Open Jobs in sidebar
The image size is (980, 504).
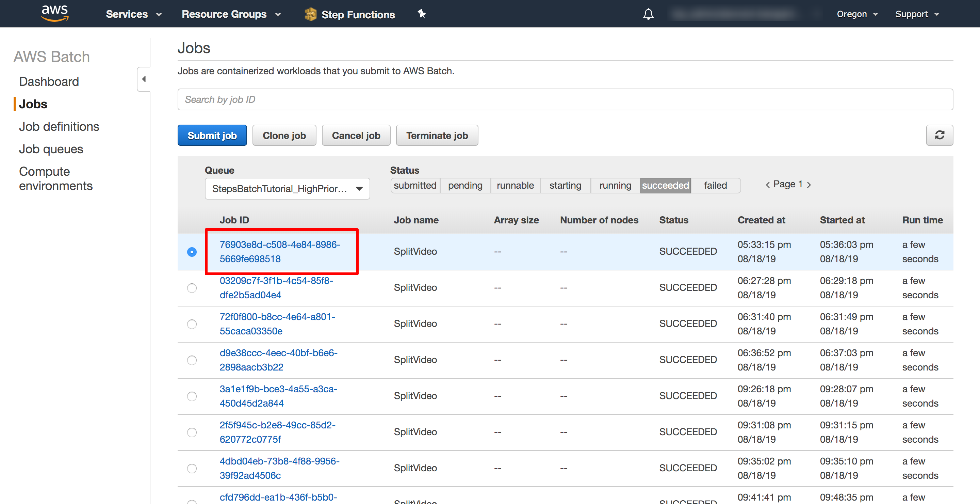tap(33, 104)
